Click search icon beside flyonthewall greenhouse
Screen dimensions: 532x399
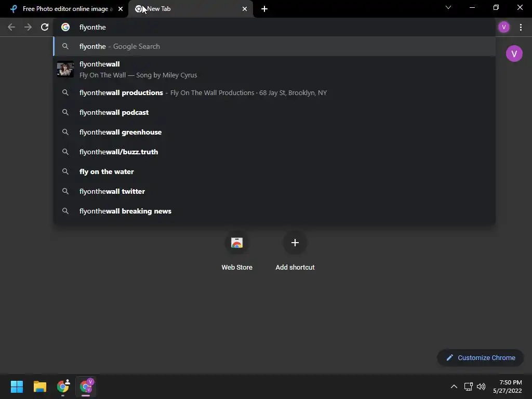(65, 132)
